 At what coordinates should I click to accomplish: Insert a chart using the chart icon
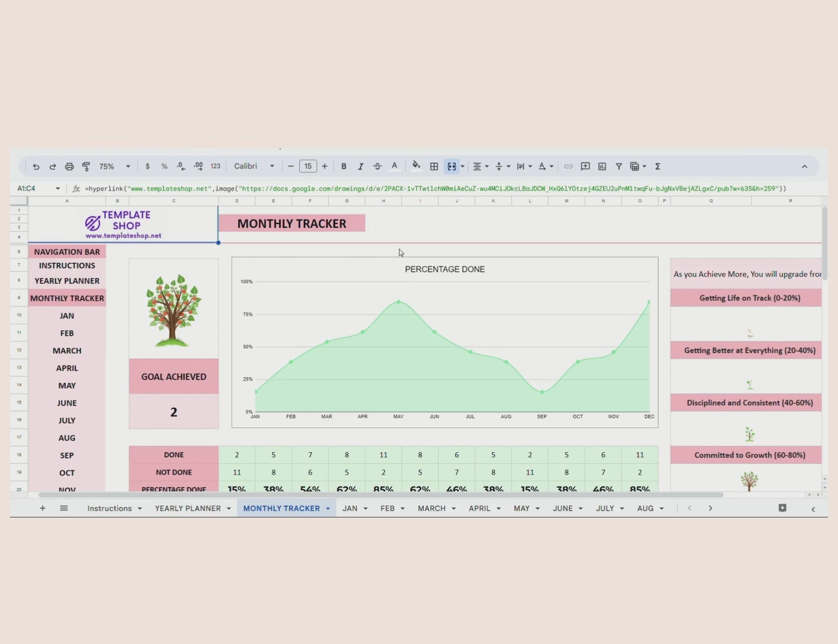point(602,167)
